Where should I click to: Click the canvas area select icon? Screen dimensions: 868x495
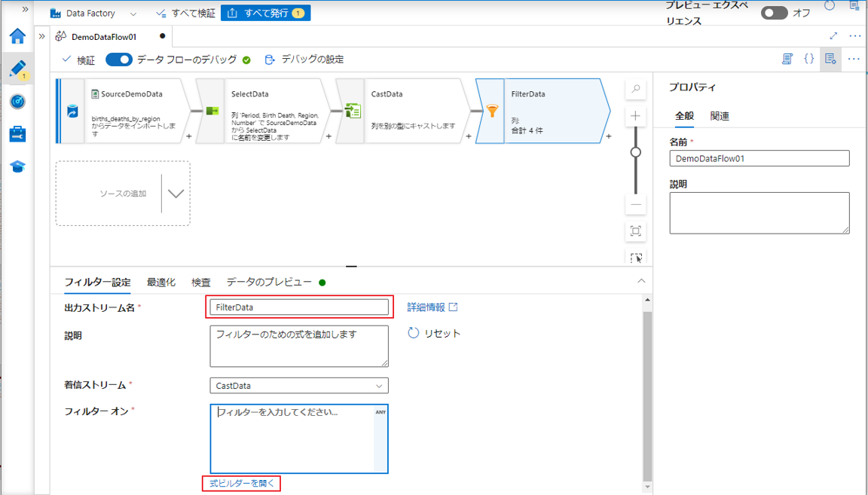(635, 257)
